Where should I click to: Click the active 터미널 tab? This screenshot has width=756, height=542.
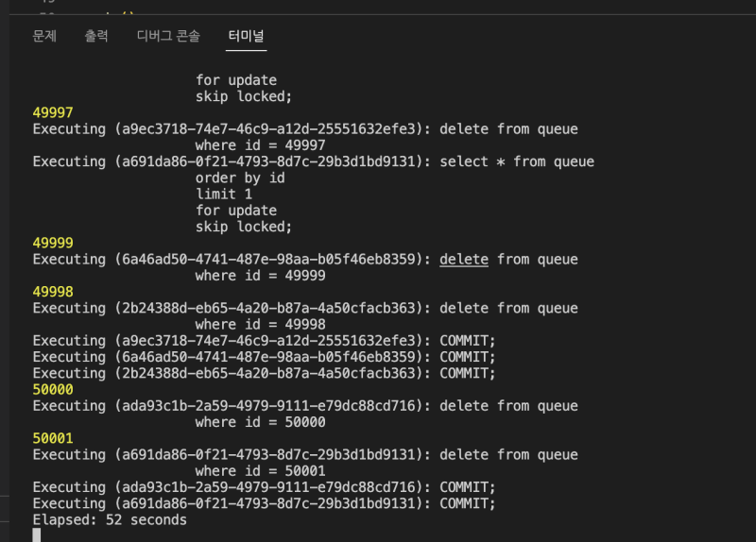(x=246, y=36)
